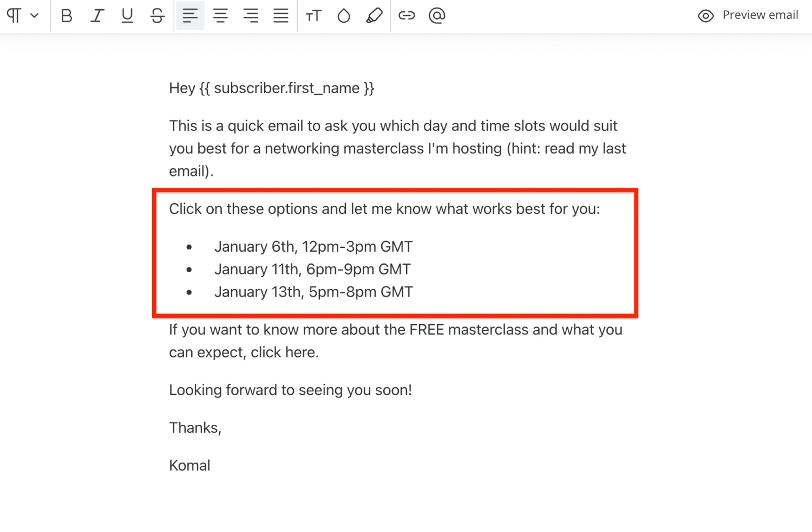Apply italic formatting

[x=97, y=16]
